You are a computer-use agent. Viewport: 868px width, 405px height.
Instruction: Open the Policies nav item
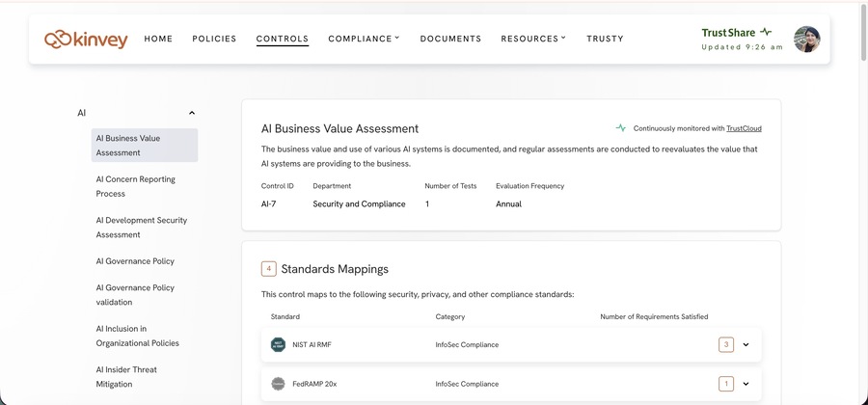(214, 39)
